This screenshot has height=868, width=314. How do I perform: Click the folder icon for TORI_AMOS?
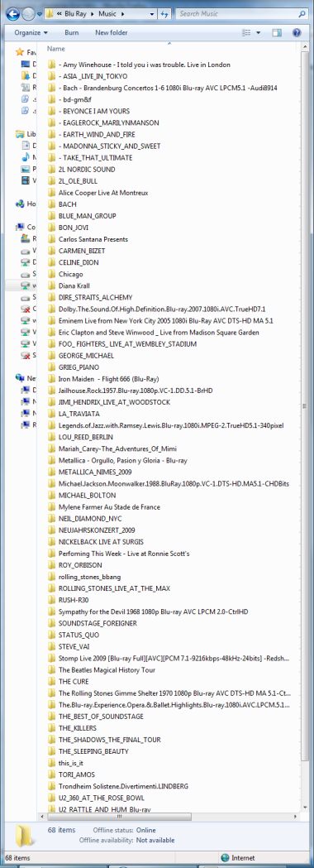point(52,774)
